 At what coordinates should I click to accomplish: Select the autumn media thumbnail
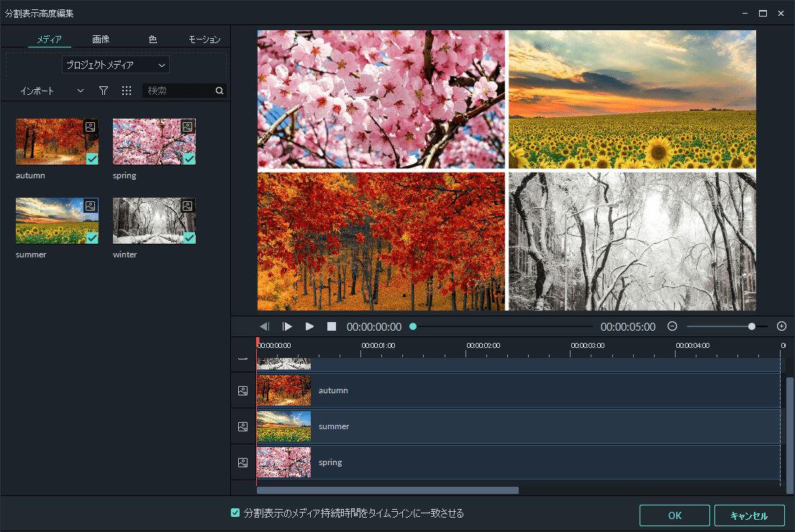click(57, 142)
